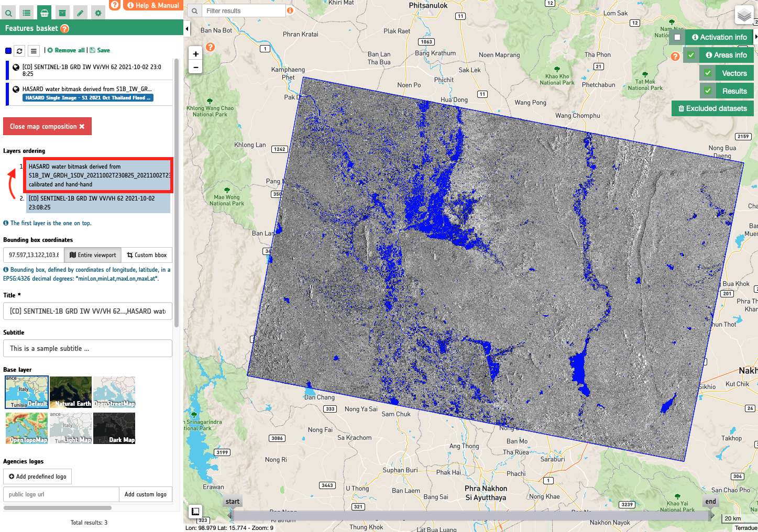The image size is (758, 532).
Task: Click the Subtitle input field
Action: pyautogui.click(x=87, y=348)
